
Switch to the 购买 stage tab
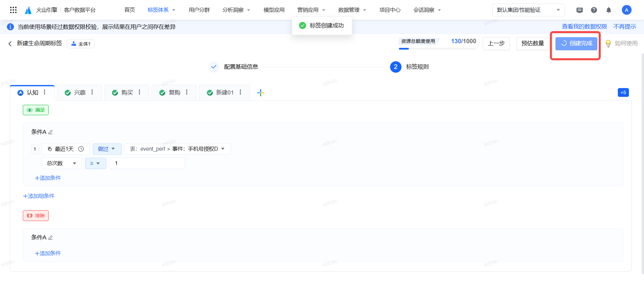[x=127, y=93]
